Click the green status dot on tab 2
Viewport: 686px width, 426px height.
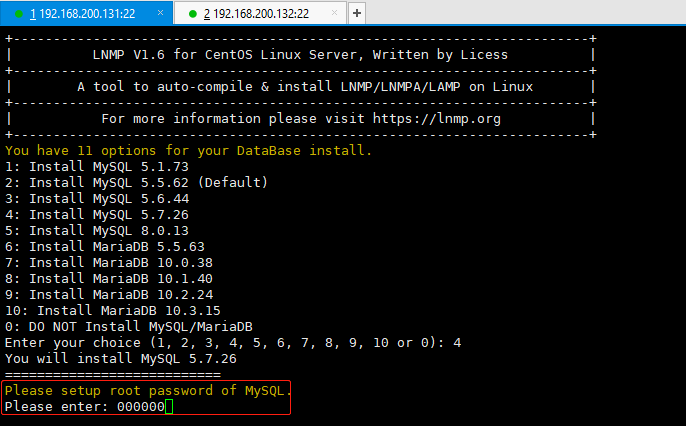point(192,14)
